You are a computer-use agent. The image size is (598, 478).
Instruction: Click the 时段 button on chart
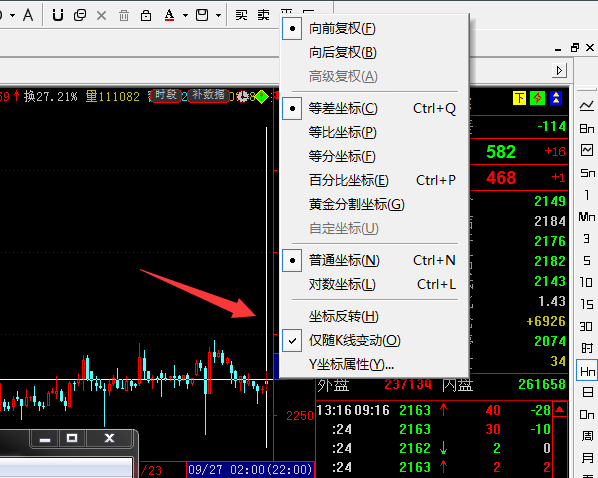pos(166,95)
